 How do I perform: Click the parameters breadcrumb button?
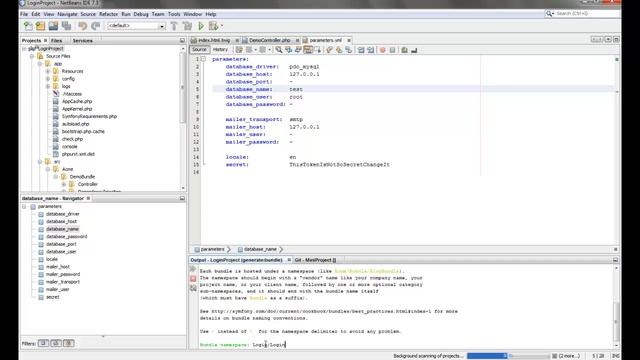[213, 249]
